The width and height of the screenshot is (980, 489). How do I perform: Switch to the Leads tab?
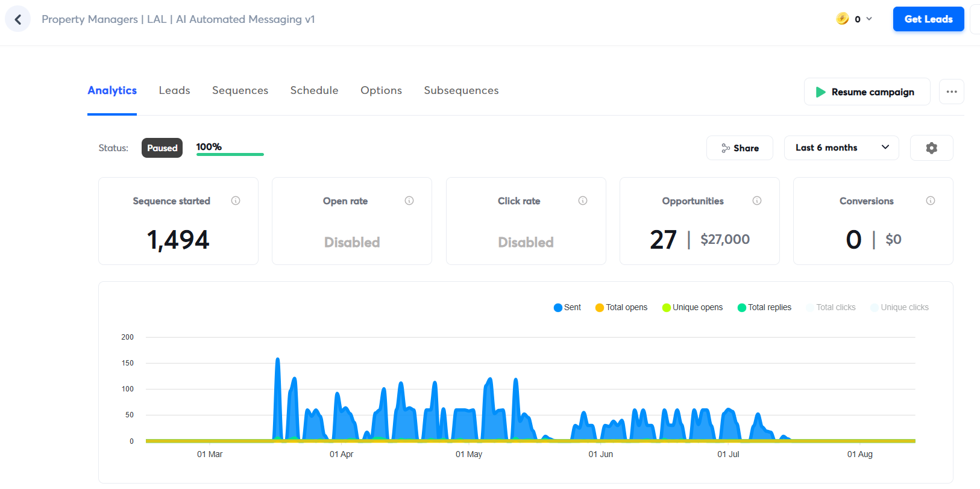174,90
